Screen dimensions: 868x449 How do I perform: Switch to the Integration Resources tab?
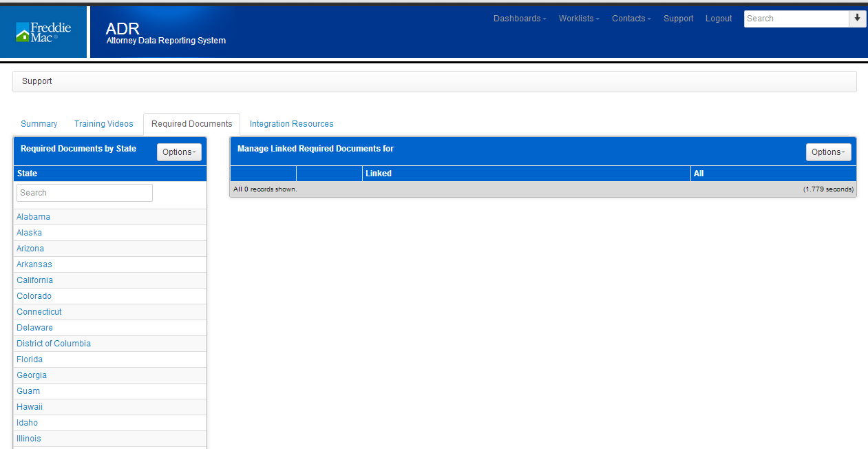292,124
